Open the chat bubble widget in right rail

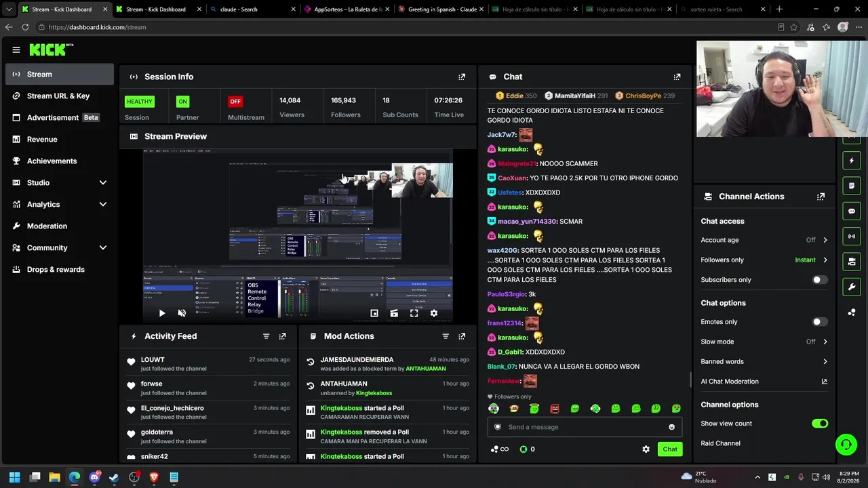852,211
